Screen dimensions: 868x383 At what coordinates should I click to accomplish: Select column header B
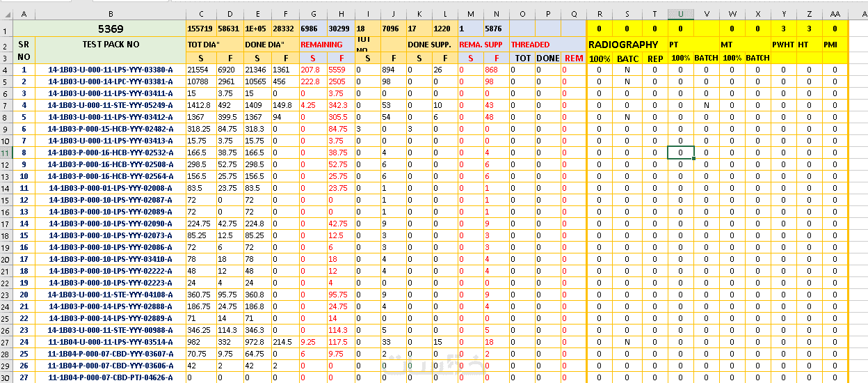[x=110, y=14]
